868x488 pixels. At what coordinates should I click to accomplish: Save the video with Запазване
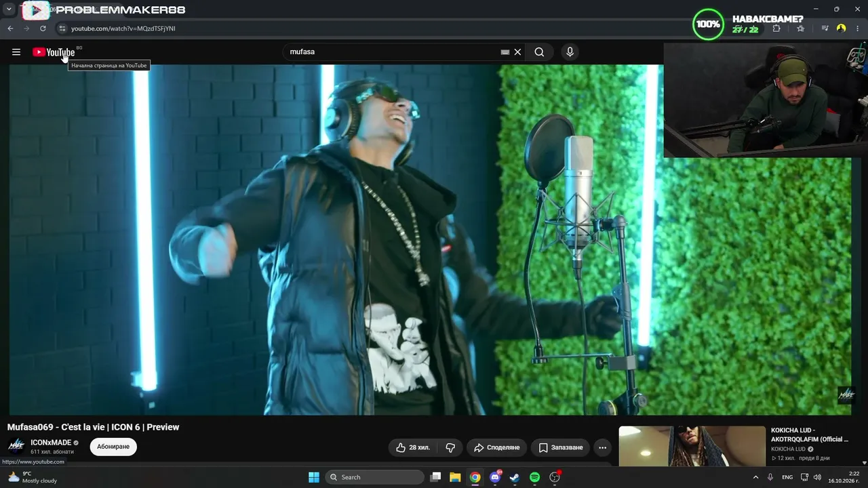pos(560,447)
